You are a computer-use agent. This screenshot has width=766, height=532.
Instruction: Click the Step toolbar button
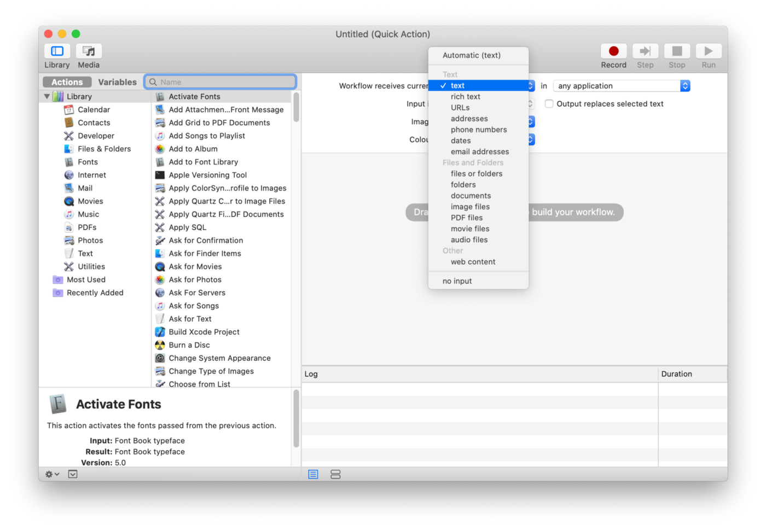pos(645,51)
